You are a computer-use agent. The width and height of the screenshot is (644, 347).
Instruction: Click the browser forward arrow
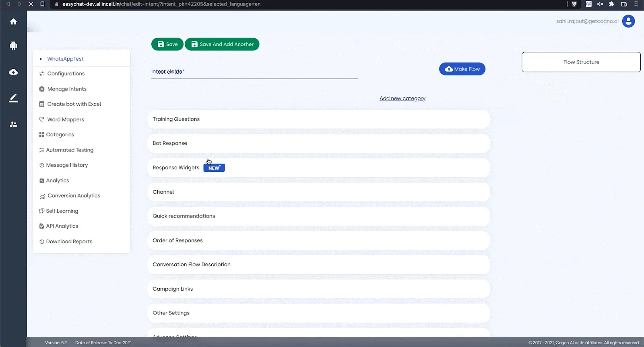tap(19, 4)
